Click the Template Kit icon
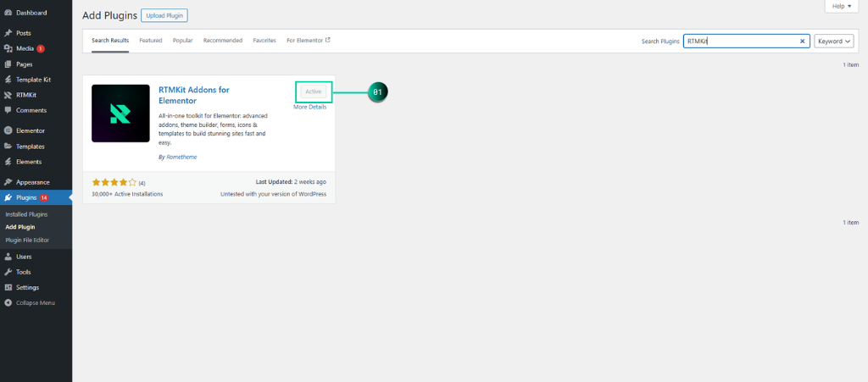Screen dimensions: 868x382 8,80
